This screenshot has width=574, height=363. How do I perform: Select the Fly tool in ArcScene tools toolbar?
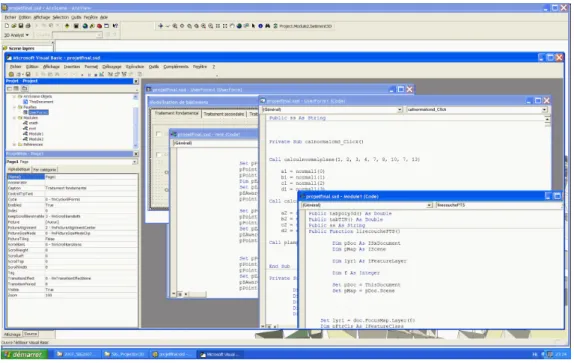(168, 26)
